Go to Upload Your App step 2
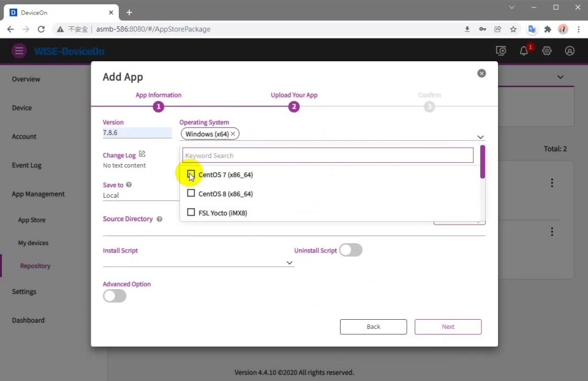This screenshot has width=588, height=381. point(294,107)
